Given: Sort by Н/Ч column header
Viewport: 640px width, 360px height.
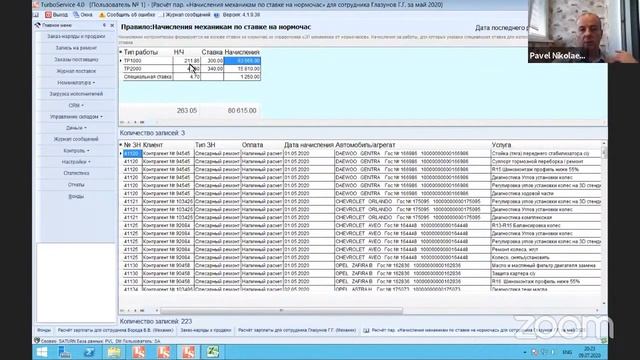Looking at the screenshot, I should pyautogui.click(x=179, y=52).
